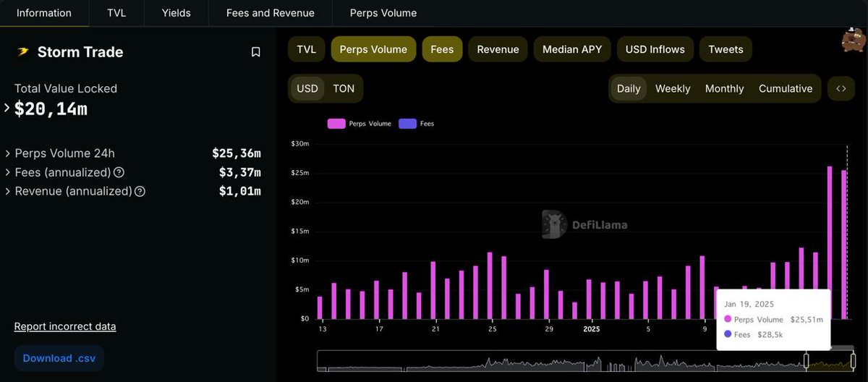Click the Jan 19, 2025 tooltip date
The height and width of the screenshot is (382, 868).
[x=748, y=304]
